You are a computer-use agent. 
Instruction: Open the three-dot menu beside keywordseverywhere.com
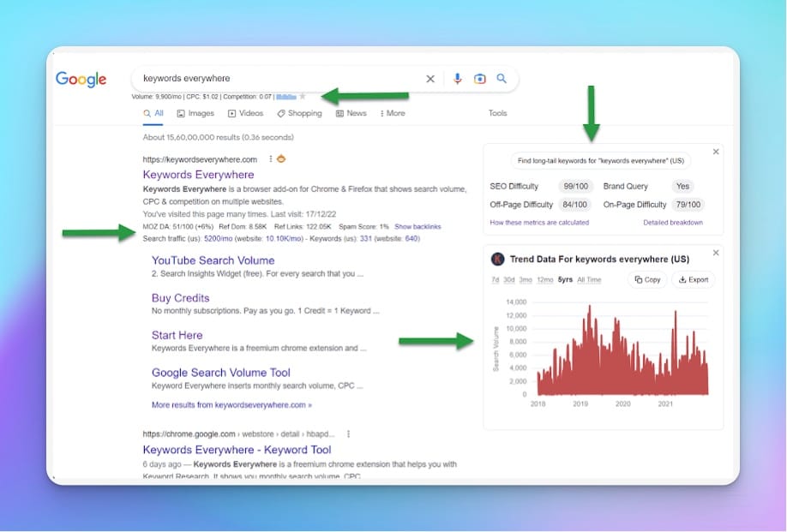coord(271,159)
